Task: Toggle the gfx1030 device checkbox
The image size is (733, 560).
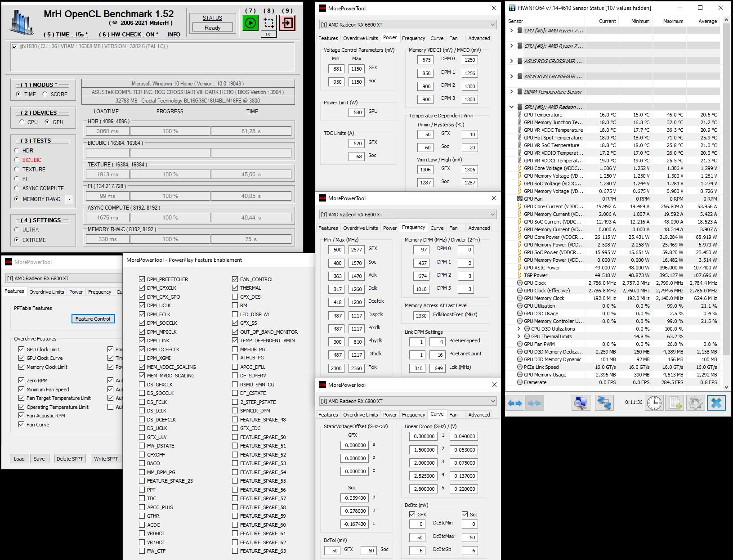Action: pyautogui.click(x=15, y=46)
